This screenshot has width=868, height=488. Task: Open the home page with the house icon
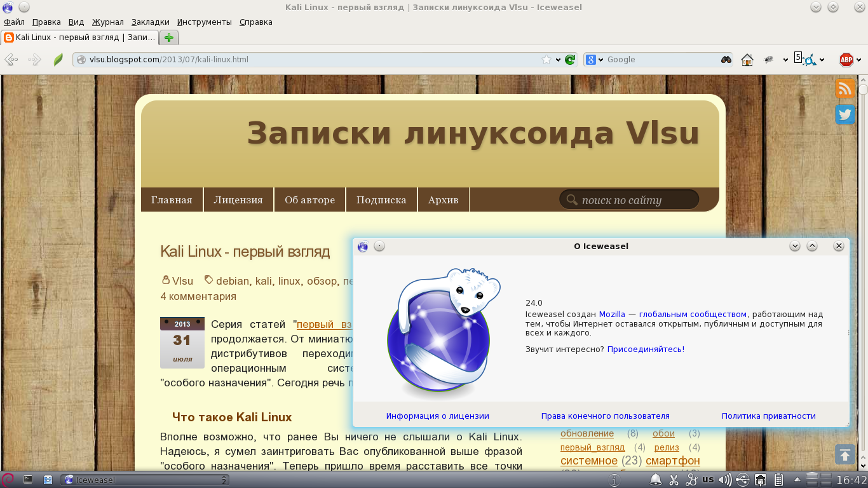click(747, 60)
